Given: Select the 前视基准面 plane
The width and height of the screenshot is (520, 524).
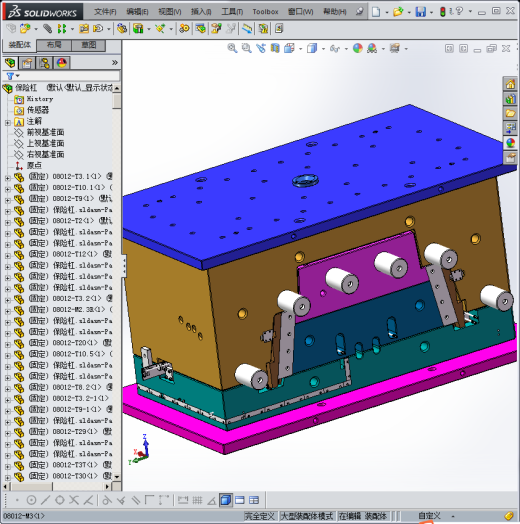Looking at the screenshot, I should coord(45,132).
